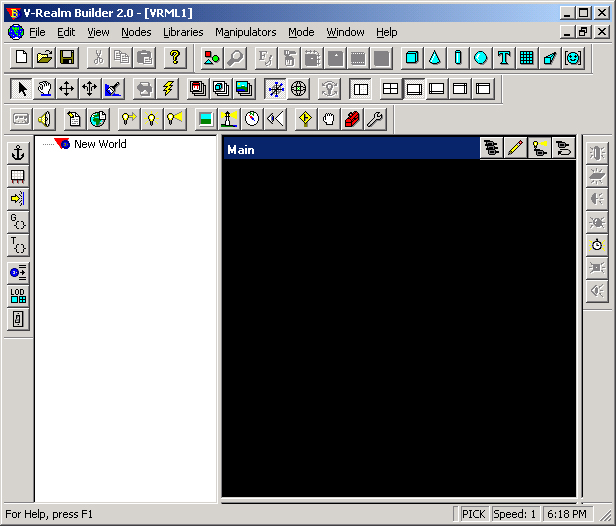Image resolution: width=616 pixels, height=526 pixels.
Task: Click the Anchor node icon
Action: point(18,152)
